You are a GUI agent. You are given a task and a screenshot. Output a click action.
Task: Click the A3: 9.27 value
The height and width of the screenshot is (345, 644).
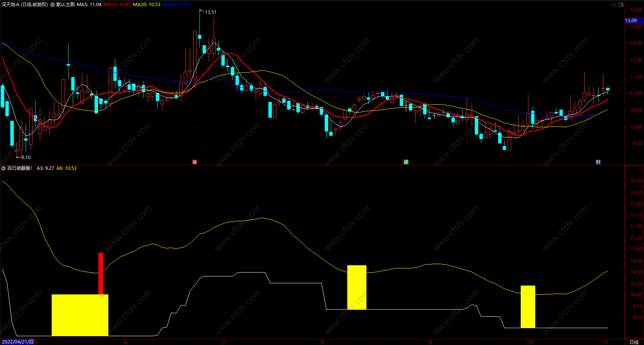(46, 168)
